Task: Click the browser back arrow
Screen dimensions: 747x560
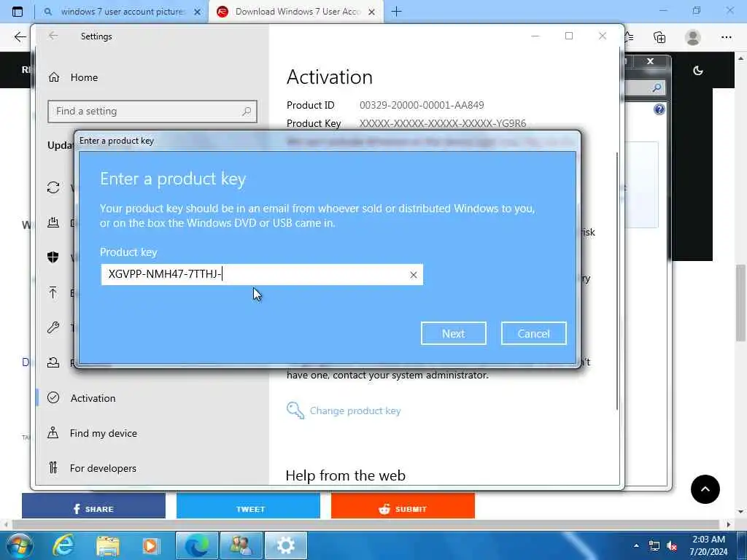Action: pos(20,37)
